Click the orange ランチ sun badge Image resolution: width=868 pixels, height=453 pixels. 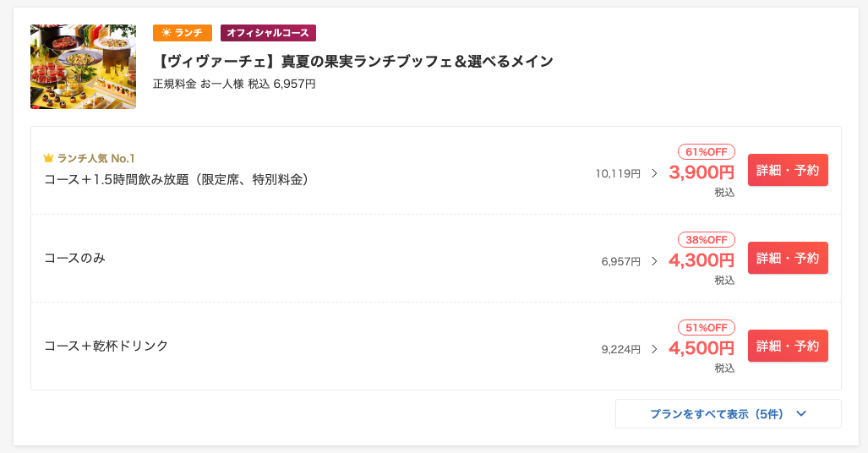click(182, 33)
